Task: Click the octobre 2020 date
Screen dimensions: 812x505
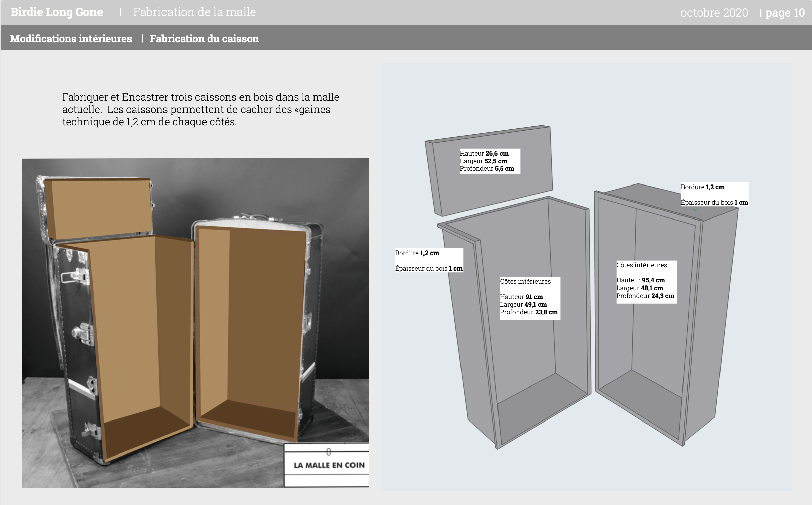Action: [x=714, y=13]
